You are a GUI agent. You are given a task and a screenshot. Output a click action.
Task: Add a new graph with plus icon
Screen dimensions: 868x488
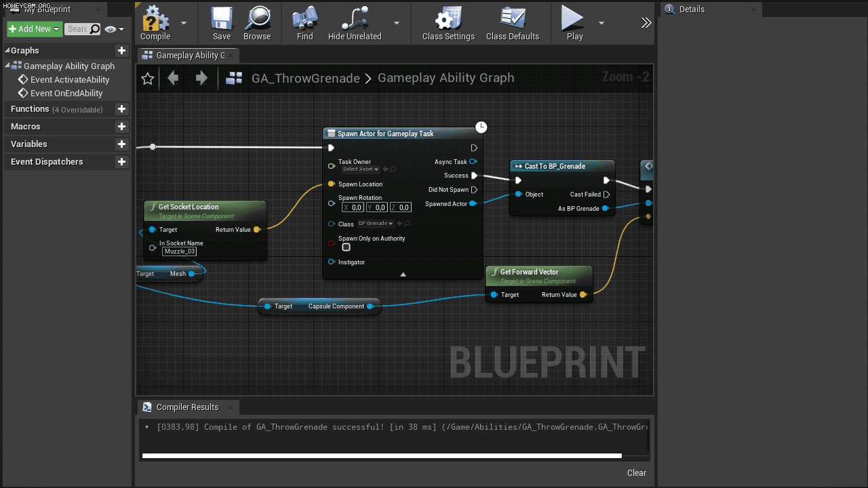(x=121, y=51)
